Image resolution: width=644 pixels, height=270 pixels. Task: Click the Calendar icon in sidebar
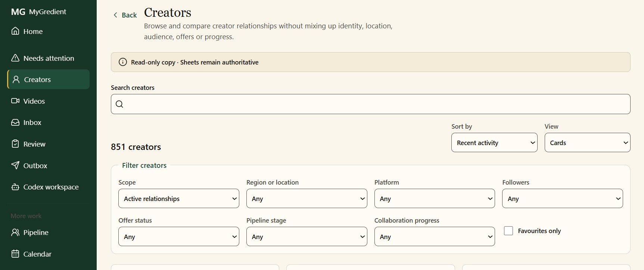click(15, 254)
